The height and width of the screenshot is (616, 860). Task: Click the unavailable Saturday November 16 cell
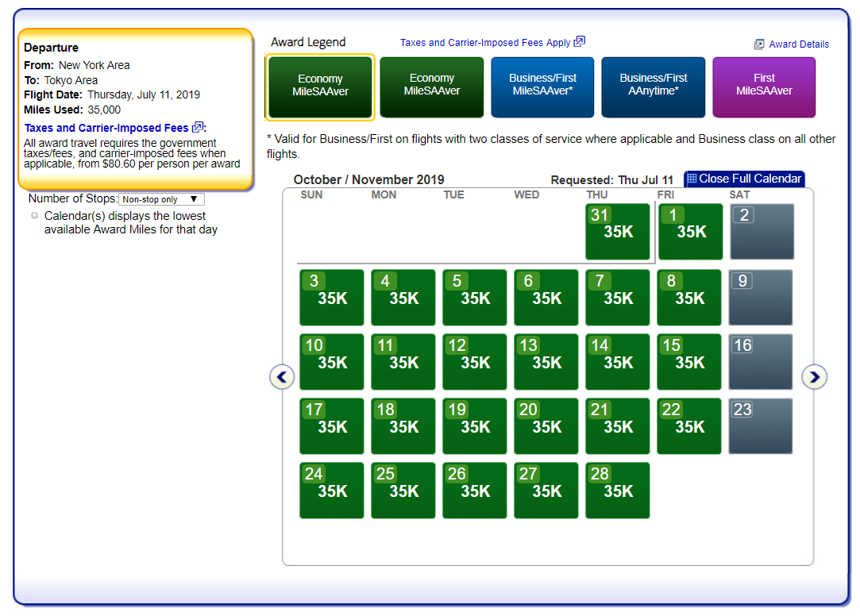tap(761, 362)
